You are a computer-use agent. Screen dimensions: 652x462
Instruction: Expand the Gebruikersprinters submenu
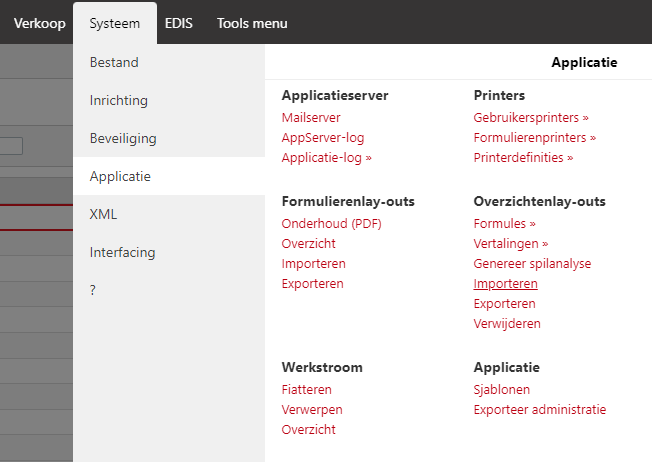pyautogui.click(x=531, y=118)
